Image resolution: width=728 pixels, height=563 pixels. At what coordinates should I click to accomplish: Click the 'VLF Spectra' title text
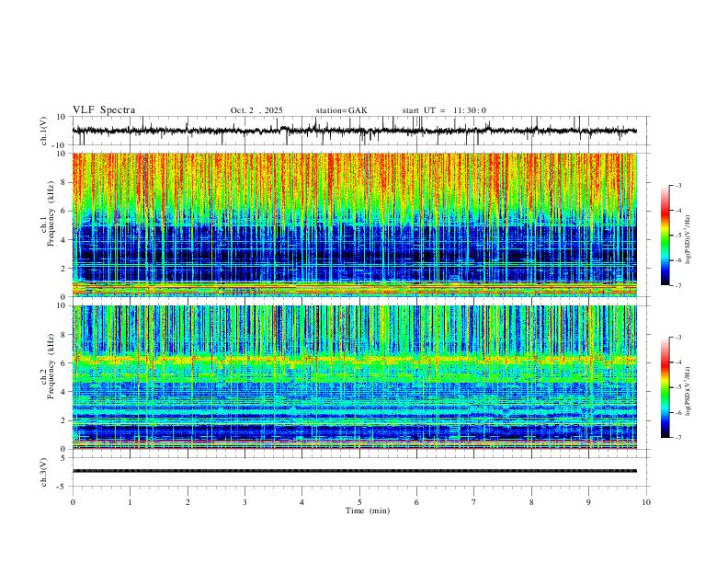click(104, 110)
